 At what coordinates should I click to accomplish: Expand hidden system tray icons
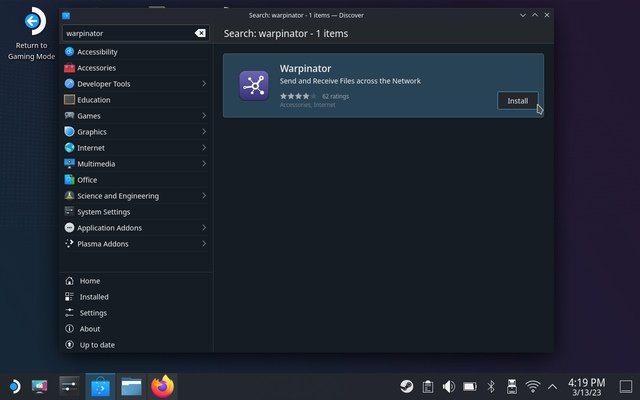click(x=552, y=386)
